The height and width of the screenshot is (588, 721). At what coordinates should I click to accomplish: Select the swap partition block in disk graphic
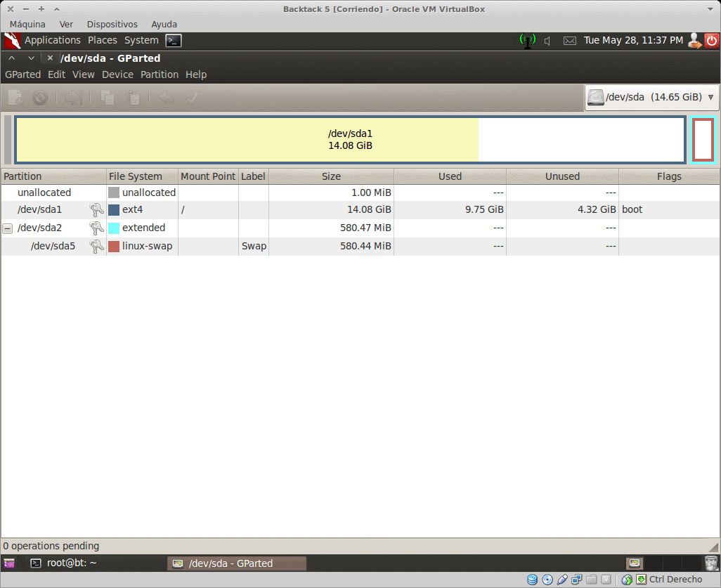tap(703, 139)
